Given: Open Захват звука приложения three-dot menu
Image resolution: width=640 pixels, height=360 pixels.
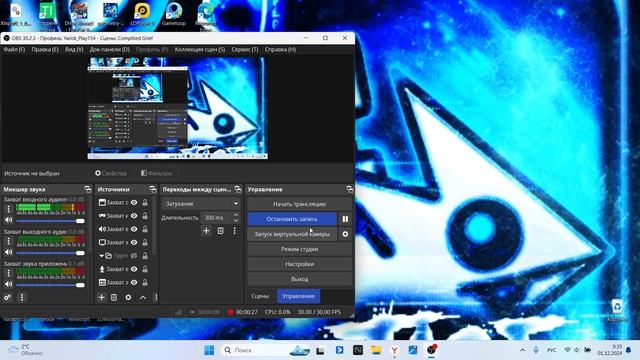Looking at the screenshot, I should pyautogui.click(x=9, y=273).
